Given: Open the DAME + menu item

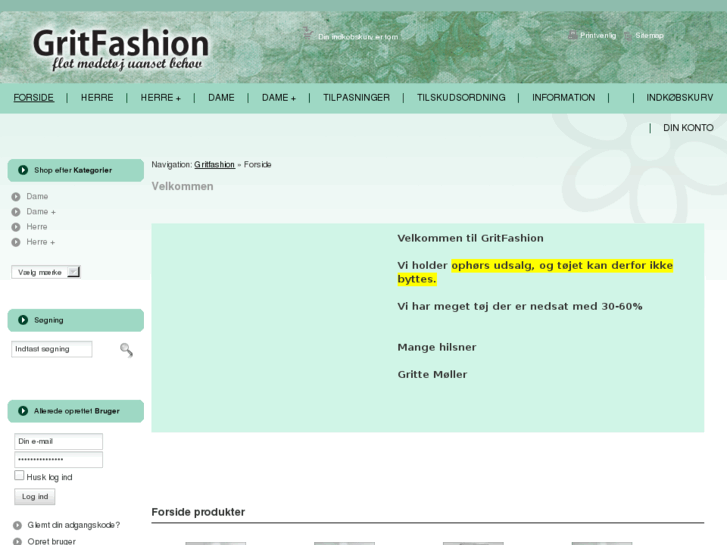Looking at the screenshot, I should pos(279,98).
